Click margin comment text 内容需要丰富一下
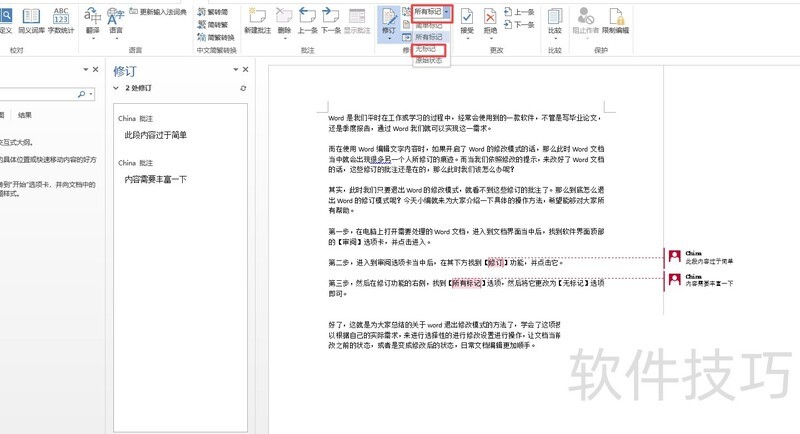 click(709, 284)
